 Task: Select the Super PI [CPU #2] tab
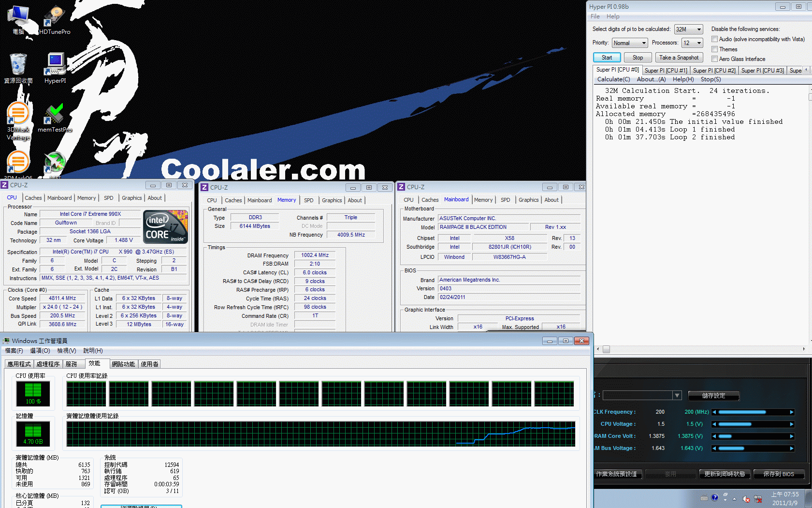point(714,71)
